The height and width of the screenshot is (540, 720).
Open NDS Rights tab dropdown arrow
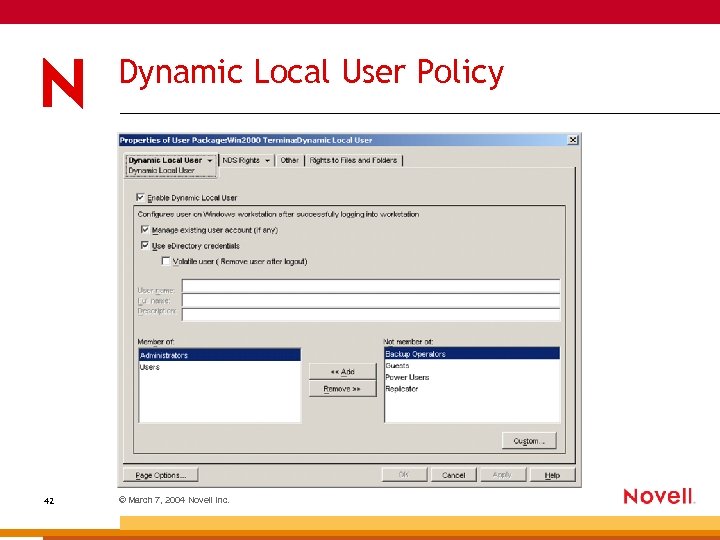(267, 161)
